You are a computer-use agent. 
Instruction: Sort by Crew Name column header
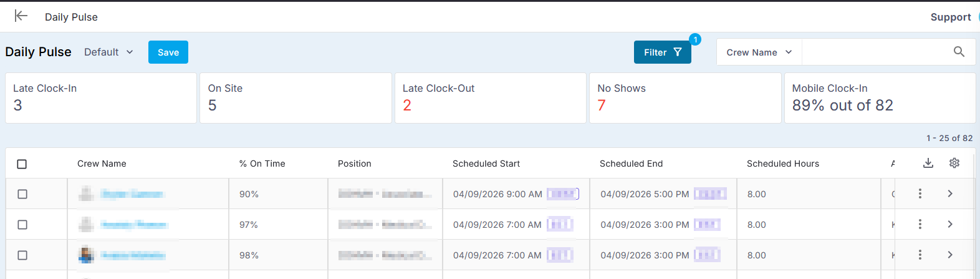102,164
